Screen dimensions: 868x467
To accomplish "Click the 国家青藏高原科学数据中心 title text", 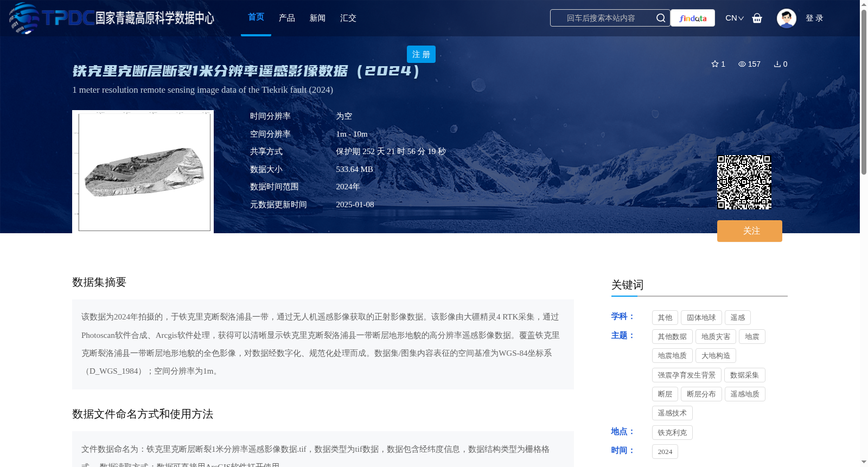I will point(155,18).
